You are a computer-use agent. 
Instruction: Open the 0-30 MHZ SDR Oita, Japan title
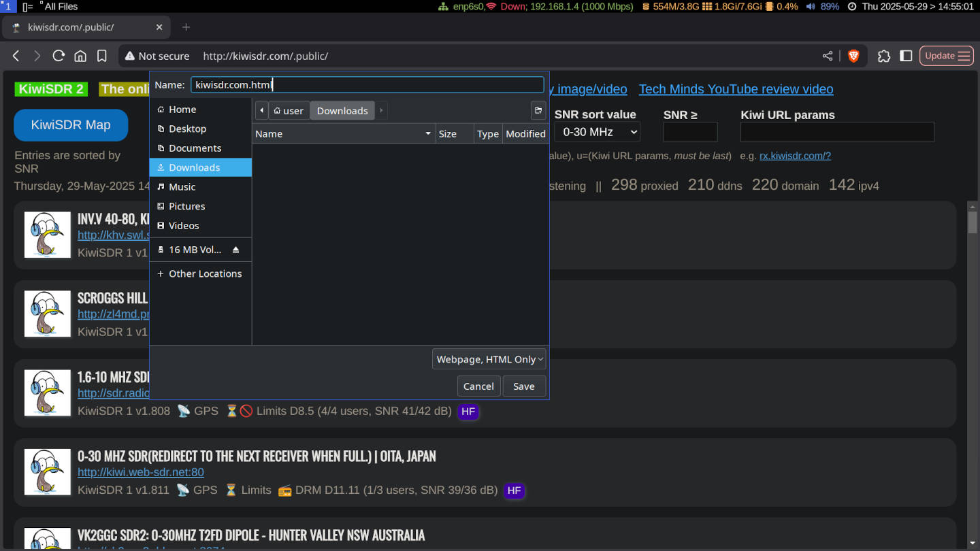pyautogui.click(x=257, y=456)
